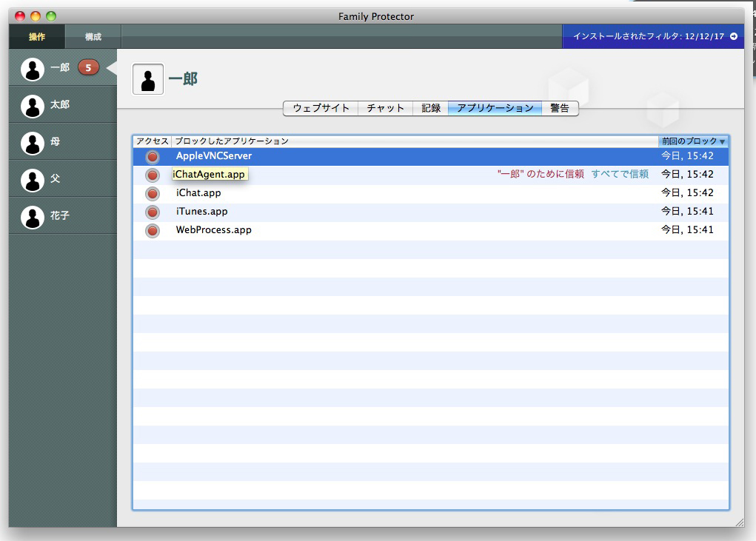Viewport: 756px width, 541px height.
Task: Open the 警告 tab
Action: 560,108
